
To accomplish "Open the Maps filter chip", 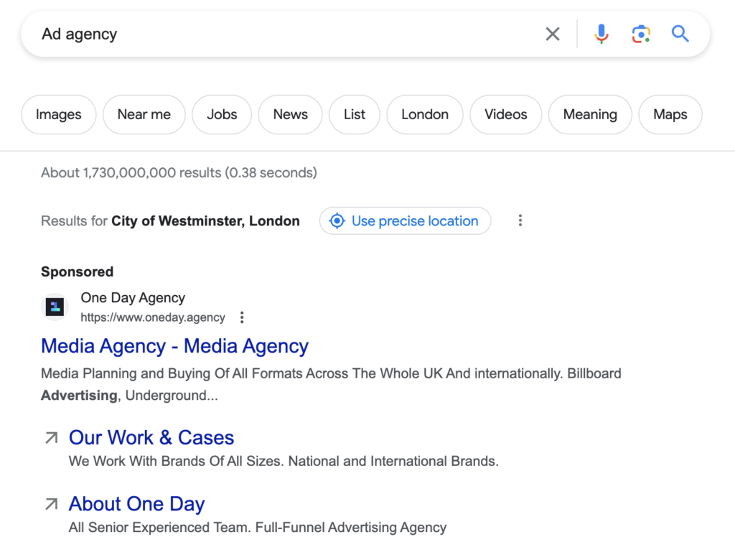I will pos(670,115).
